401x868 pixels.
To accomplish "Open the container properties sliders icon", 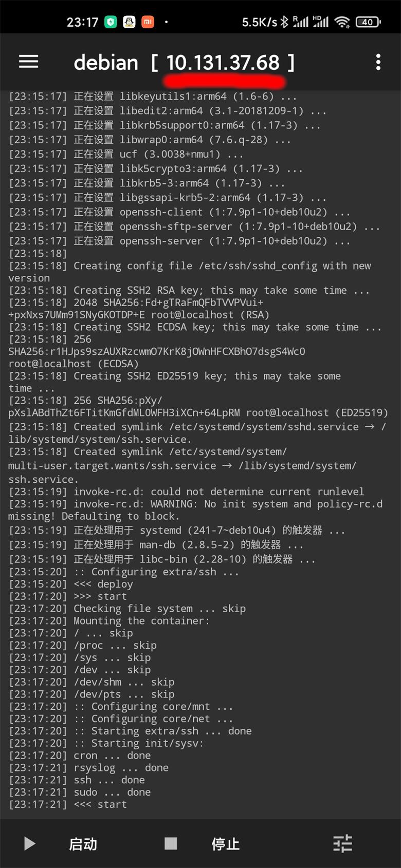I will pos(342,843).
